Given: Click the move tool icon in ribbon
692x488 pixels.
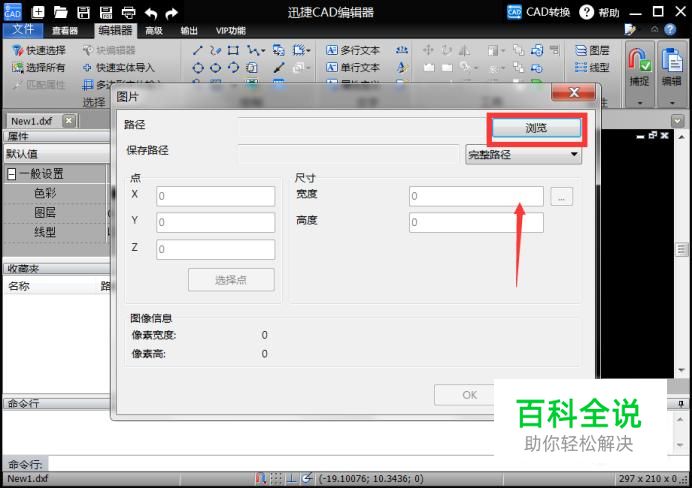Looking at the screenshot, I should pyautogui.click(x=428, y=50).
